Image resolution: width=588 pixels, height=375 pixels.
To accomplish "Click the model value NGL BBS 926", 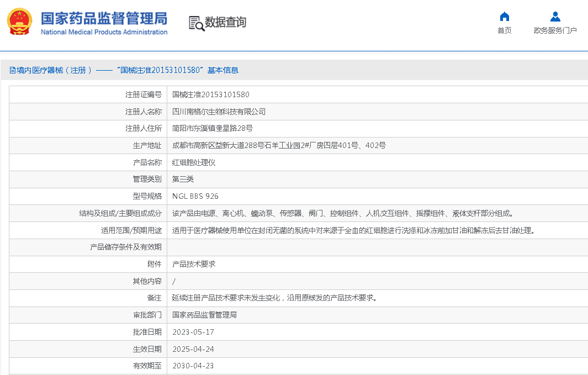I will pyautogui.click(x=195, y=196).
